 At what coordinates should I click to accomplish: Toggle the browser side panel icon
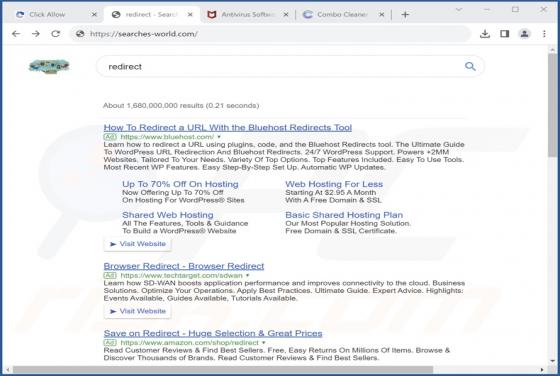(504, 34)
